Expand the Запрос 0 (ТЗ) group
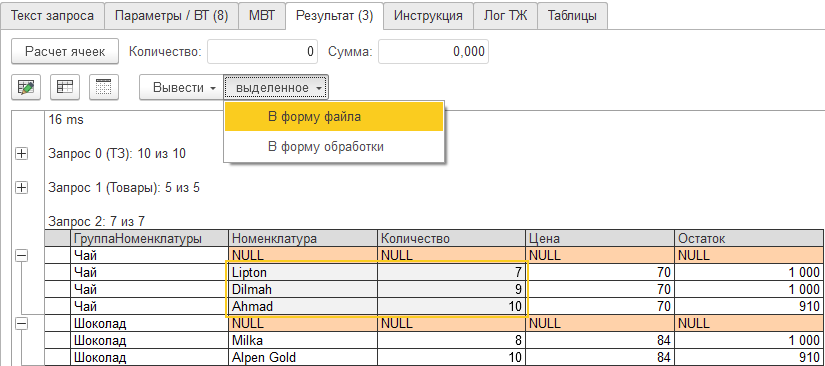Viewport: 825px width, 366px height. [x=22, y=154]
